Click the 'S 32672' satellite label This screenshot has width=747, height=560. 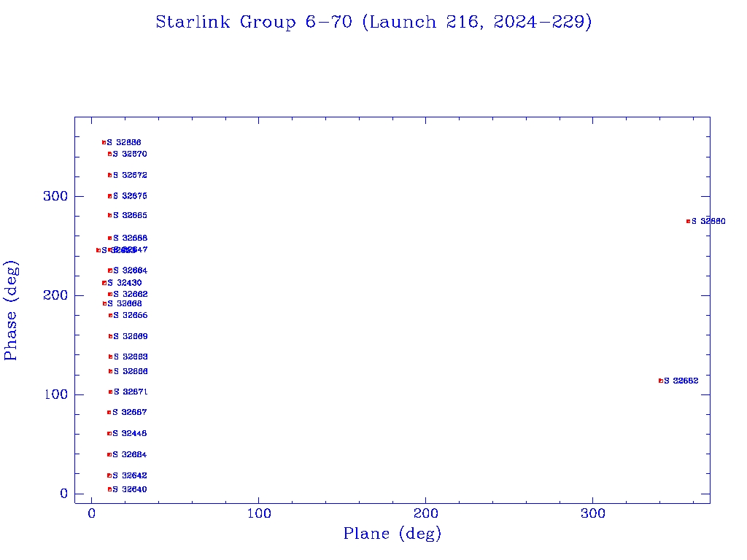point(130,175)
